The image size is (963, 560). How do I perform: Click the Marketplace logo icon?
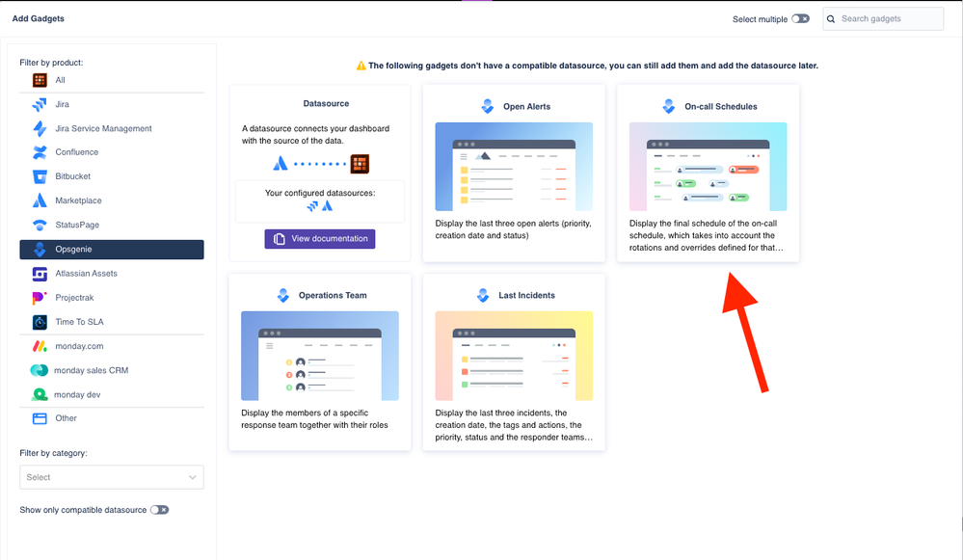click(40, 200)
